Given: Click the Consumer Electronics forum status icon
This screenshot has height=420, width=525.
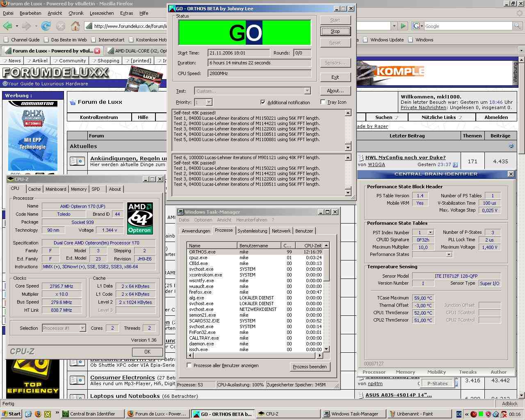Looking at the screenshot, I should (77, 380).
